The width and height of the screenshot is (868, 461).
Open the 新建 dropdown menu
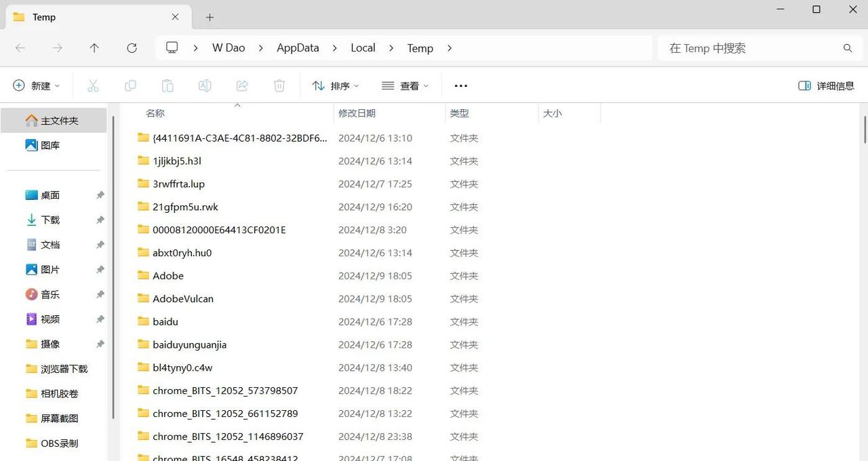coord(37,86)
